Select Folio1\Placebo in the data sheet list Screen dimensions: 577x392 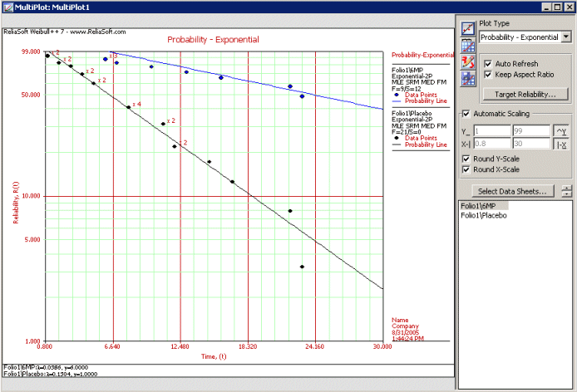(484, 215)
